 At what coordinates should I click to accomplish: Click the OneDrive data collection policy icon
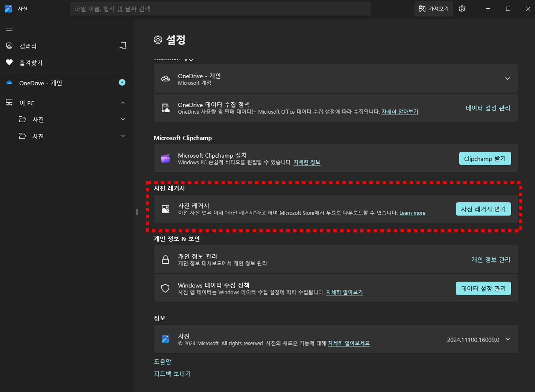tap(166, 108)
